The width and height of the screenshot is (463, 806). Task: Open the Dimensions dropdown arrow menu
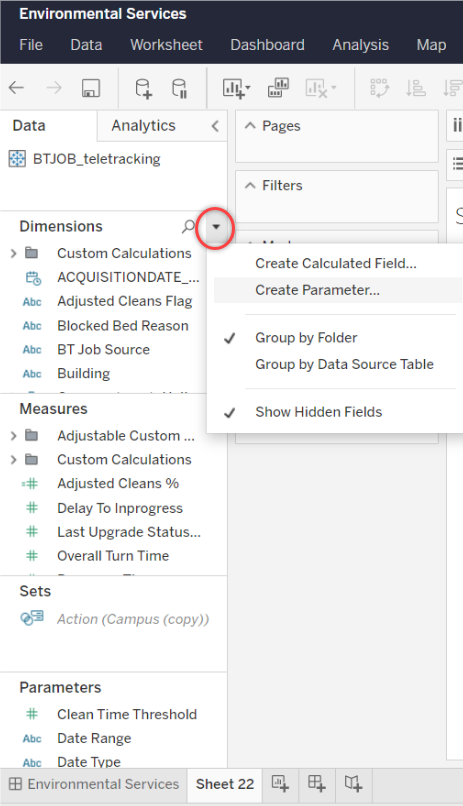pyautogui.click(x=216, y=227)
